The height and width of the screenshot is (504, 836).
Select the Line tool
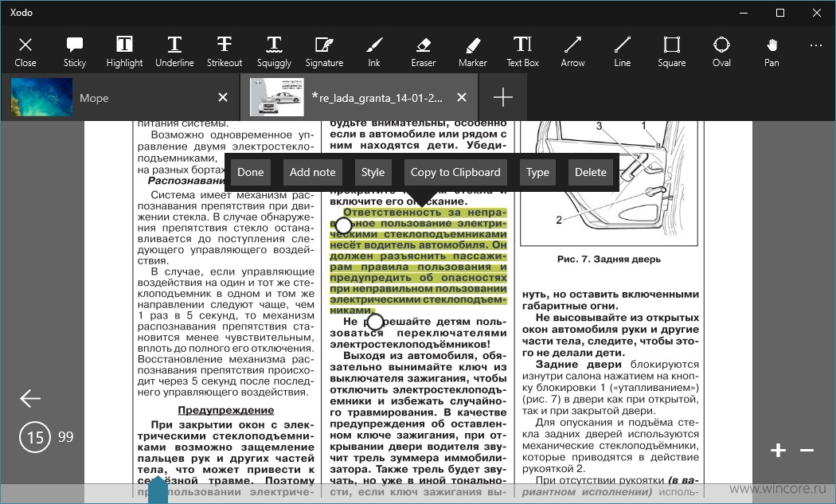point(622,52)
